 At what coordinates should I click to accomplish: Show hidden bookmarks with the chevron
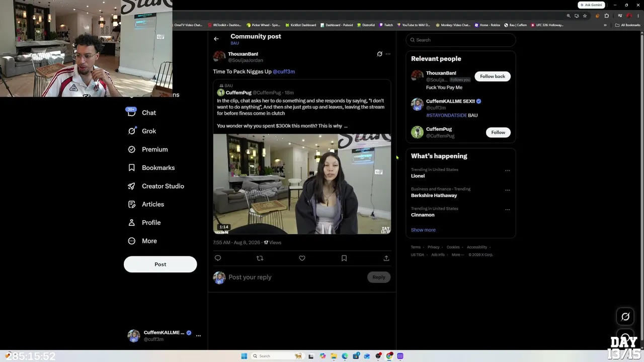605,25
